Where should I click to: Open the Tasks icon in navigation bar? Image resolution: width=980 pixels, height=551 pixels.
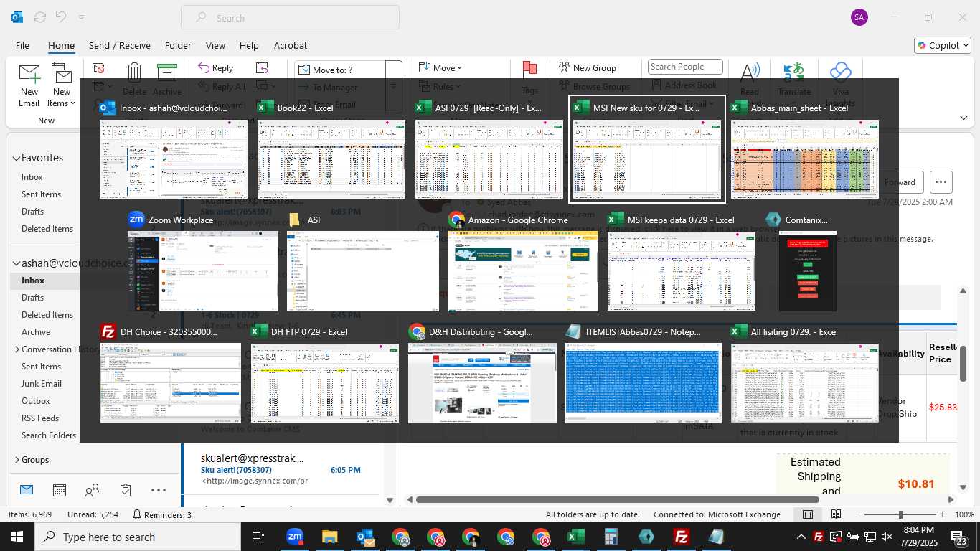point(126,490)
